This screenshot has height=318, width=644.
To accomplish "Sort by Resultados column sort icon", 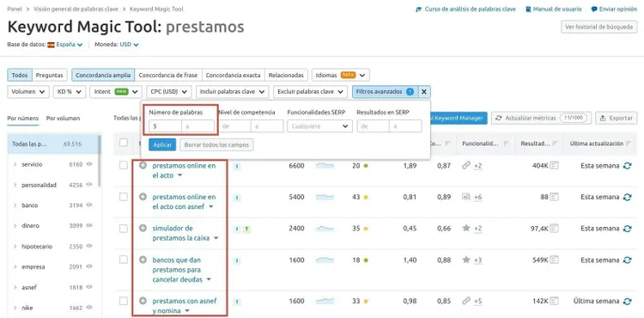I will point(555,144).
